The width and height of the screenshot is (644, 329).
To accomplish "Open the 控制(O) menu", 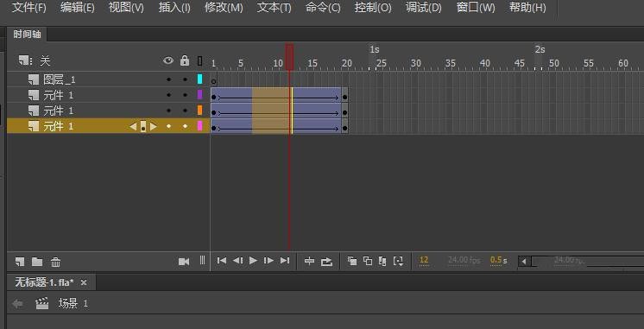I will click(373, 8).
